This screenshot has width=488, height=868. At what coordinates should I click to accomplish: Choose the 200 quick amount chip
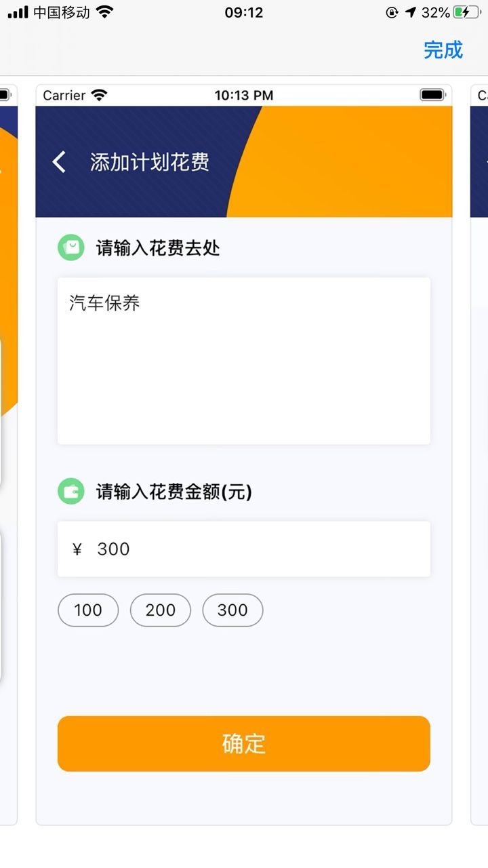pyautogui.click(x=161, y=610)
